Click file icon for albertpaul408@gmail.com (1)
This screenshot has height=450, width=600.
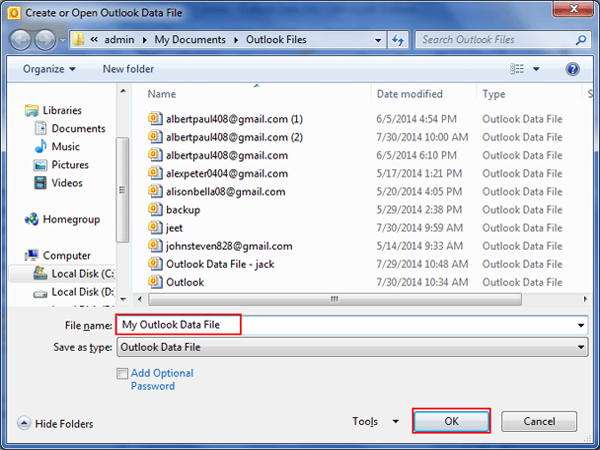point(155,119)
